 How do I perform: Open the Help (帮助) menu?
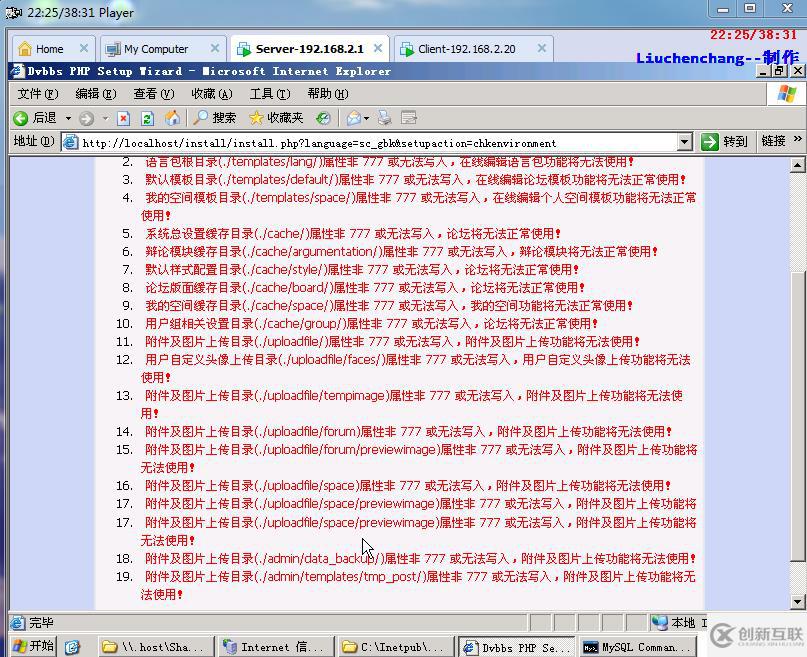coord(328,94)
